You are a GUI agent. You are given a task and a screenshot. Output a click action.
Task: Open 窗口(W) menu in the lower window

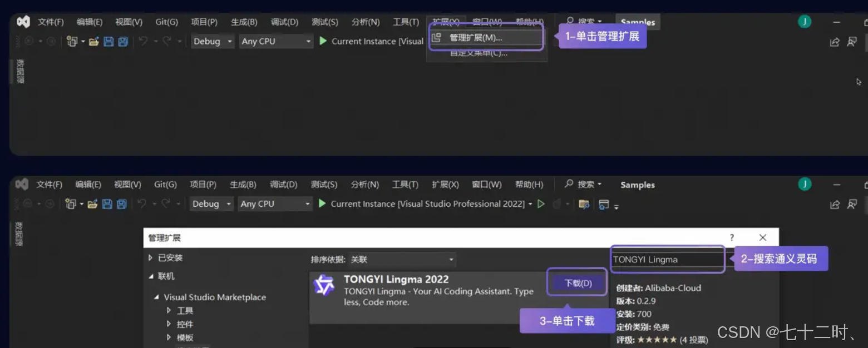click(487, 185)
